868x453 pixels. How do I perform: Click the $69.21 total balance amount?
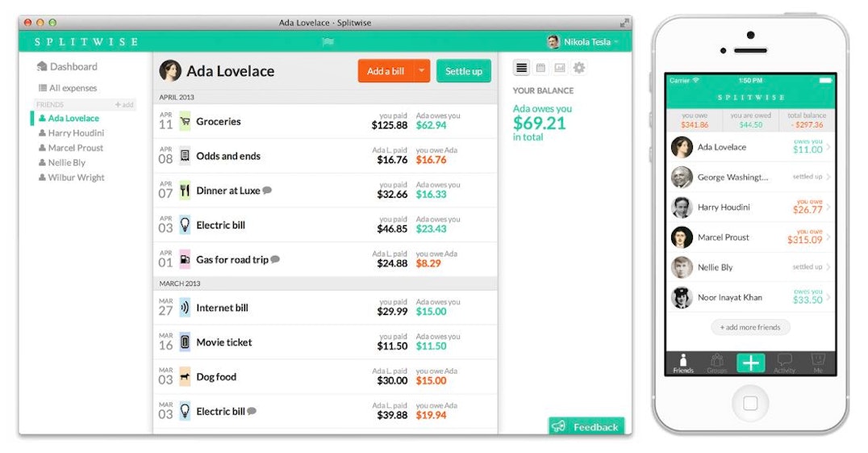539,123
